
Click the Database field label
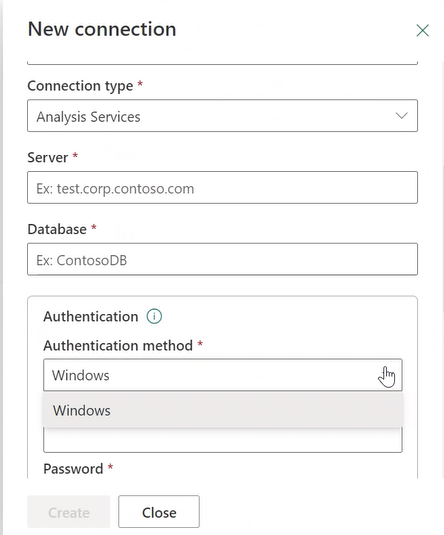click(57, 229)
